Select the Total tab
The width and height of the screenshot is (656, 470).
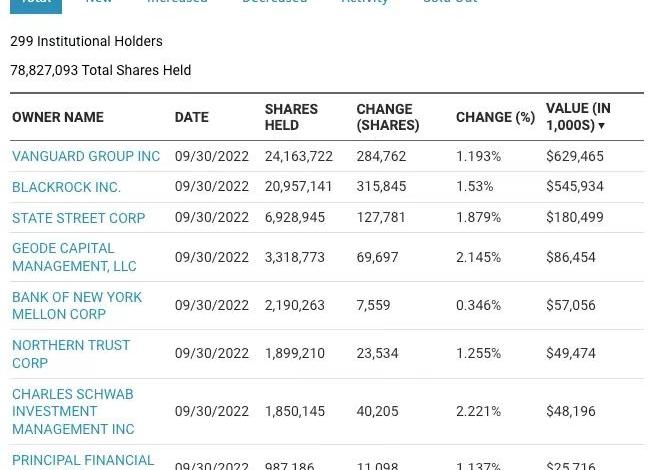tap(36, 3)
